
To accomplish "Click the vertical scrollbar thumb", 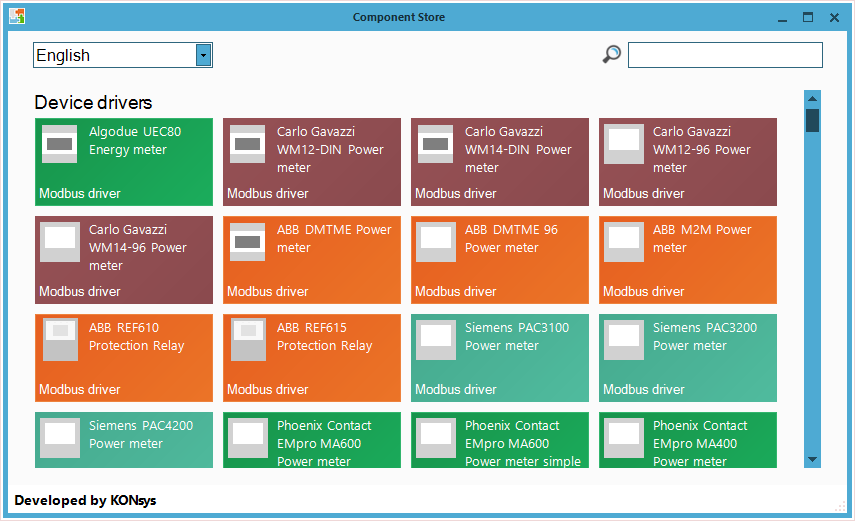I will click(x=812, y=121).
